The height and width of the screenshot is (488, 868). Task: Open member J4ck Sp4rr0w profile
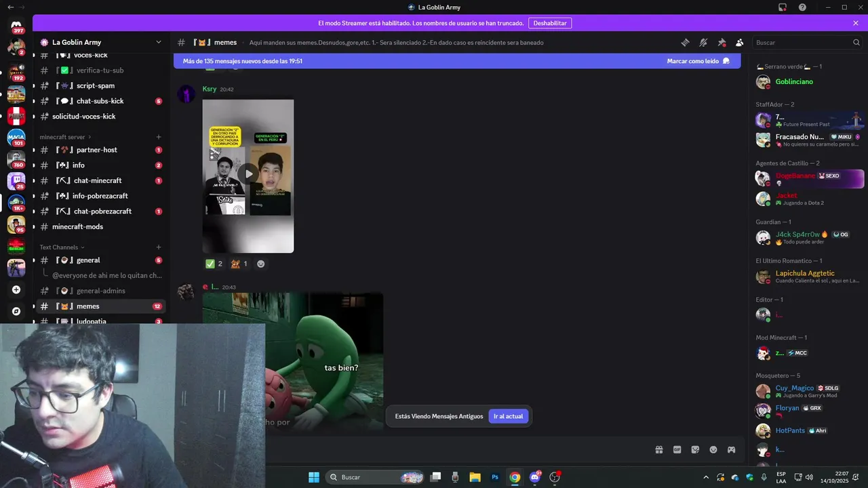coord(807,237)
